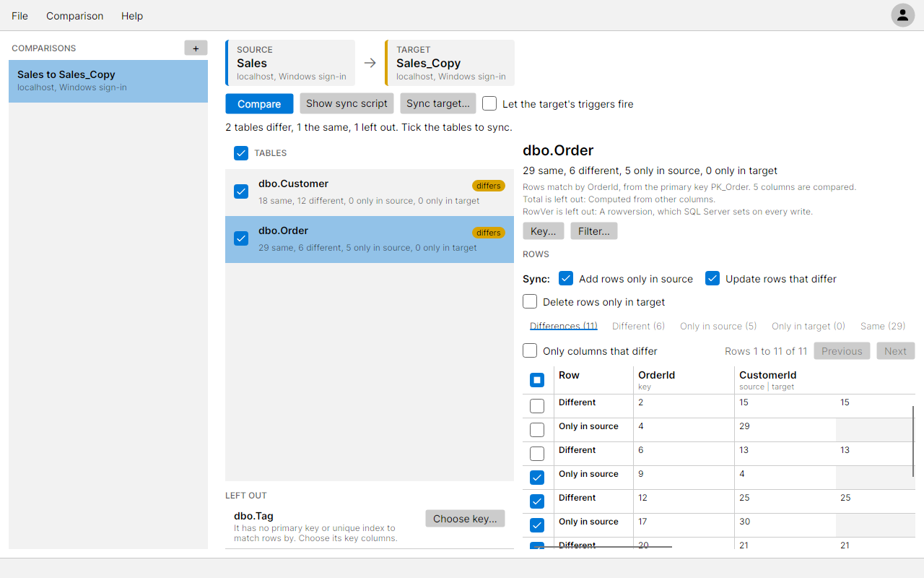Click Show sync script button
Image resolution: width=924 pixels, height=578 pixels.
coord(347,103)
